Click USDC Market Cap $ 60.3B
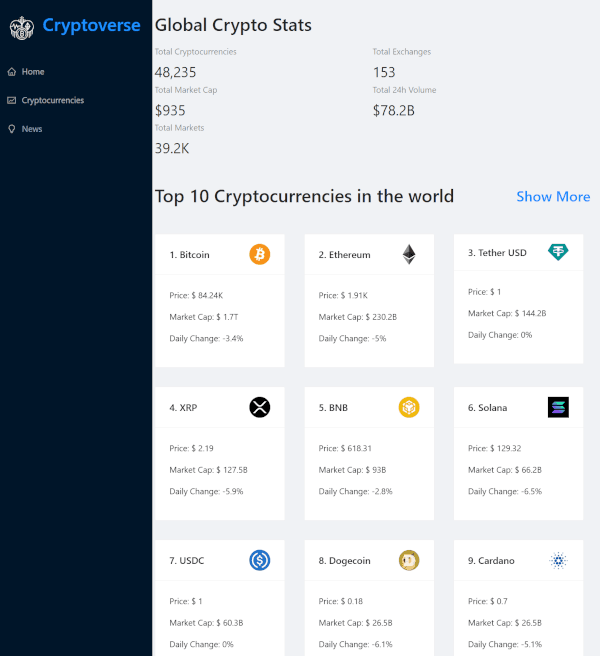Screen dimensions: 600x656 point(206,623)
